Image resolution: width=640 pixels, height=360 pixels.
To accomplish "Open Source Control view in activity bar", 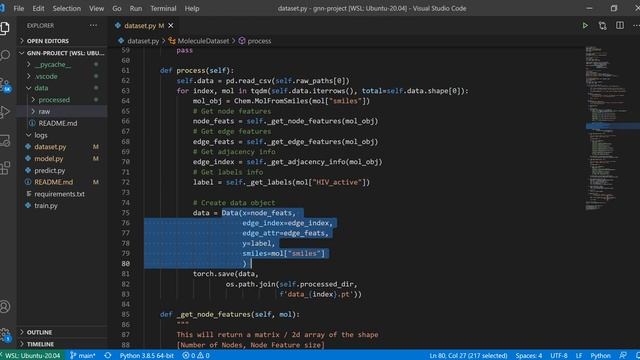I will [x=5, y=84].
